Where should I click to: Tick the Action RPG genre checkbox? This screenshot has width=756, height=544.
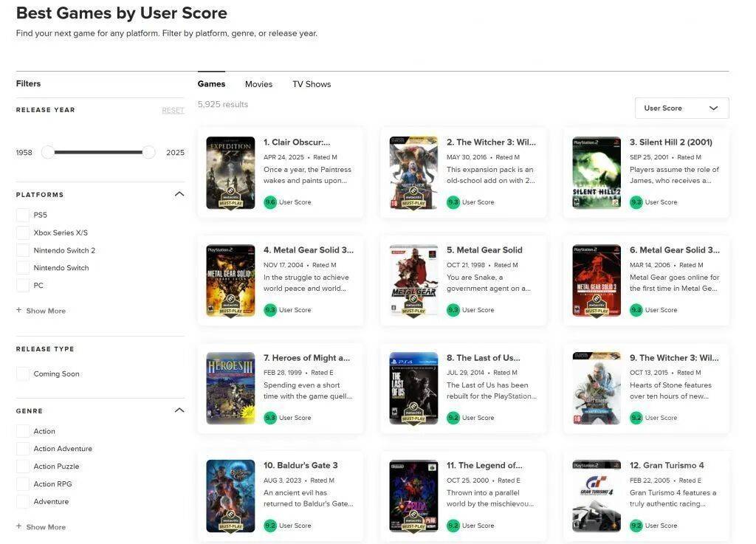(x=23, y=484)
